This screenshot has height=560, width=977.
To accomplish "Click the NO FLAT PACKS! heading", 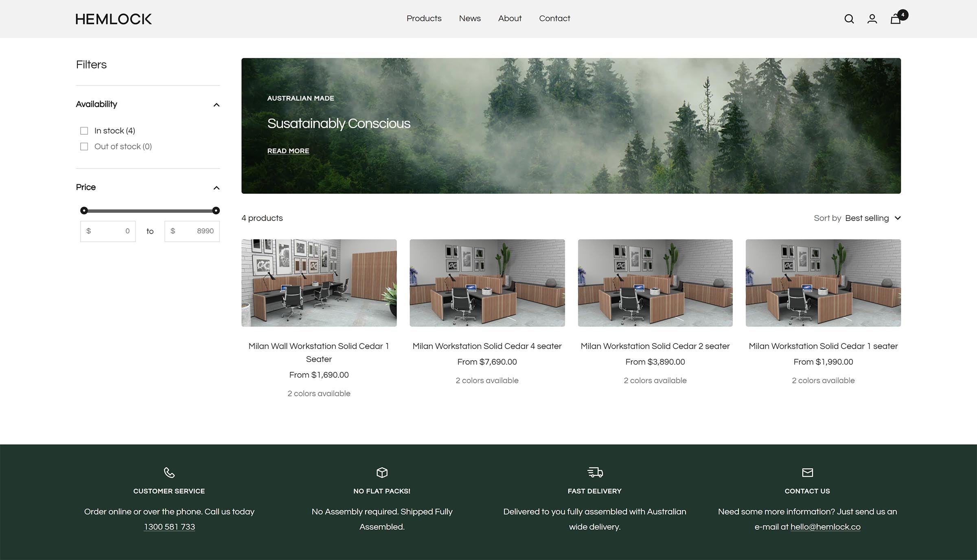I will pos(382,491).
